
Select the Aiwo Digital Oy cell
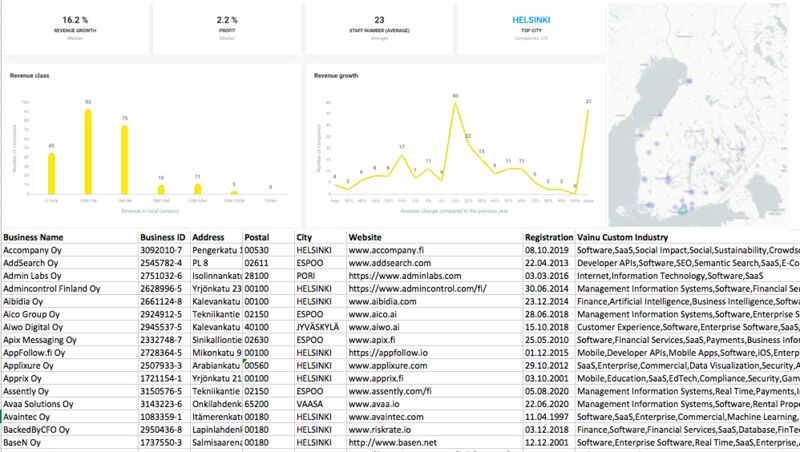click(34, 326)
